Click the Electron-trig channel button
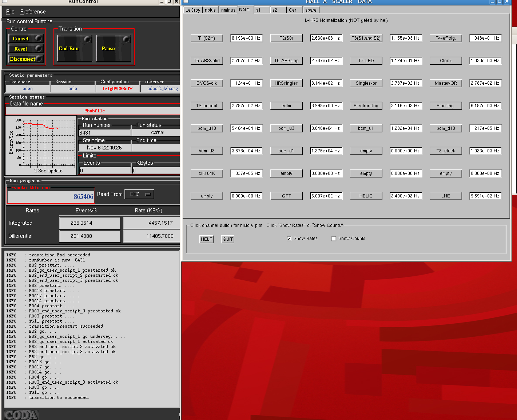 tap(366, 106)
